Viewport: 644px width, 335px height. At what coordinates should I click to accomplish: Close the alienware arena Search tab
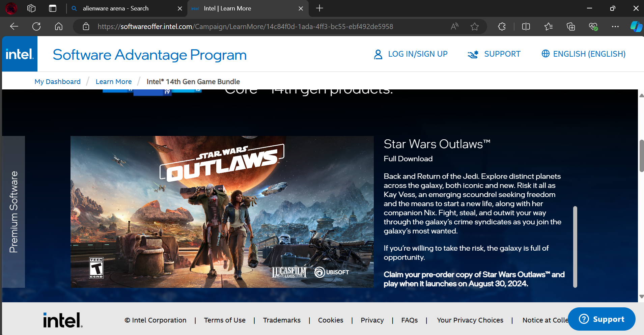pos(180,8)
